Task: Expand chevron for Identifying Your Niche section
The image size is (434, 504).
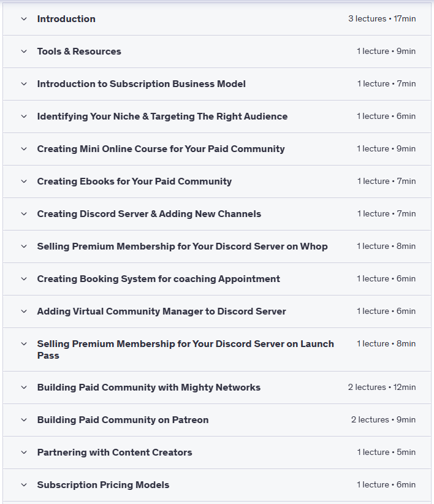Action: pyautogui.click(x=24, y=116)
